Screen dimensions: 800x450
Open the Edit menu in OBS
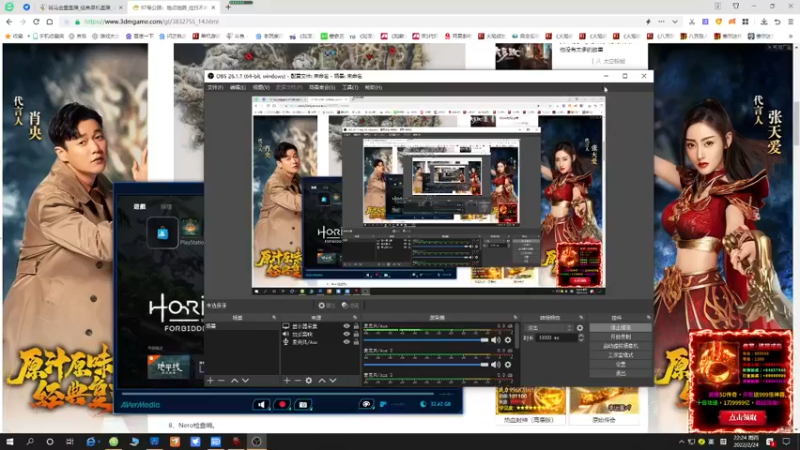238,87
